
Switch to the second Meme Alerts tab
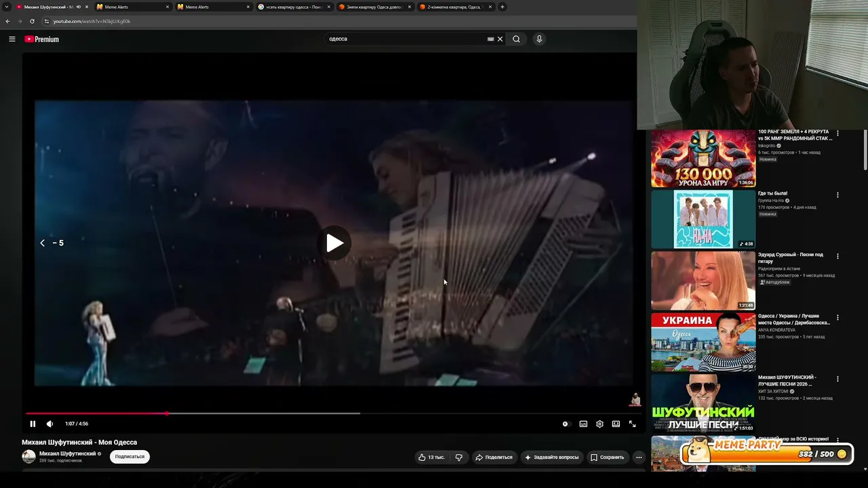(x=213, y=7)
